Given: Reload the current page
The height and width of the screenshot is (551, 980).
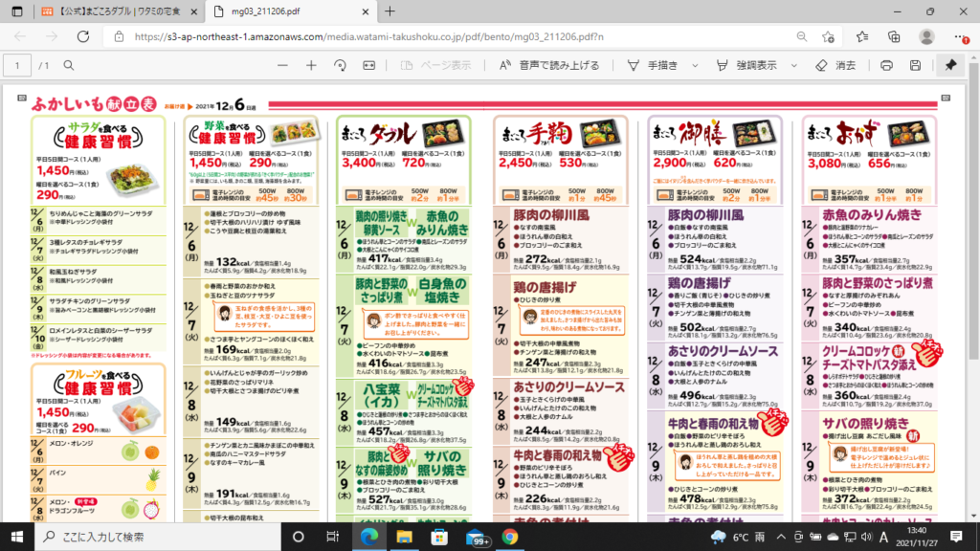Looking at the screenshot, I should 83,37.
